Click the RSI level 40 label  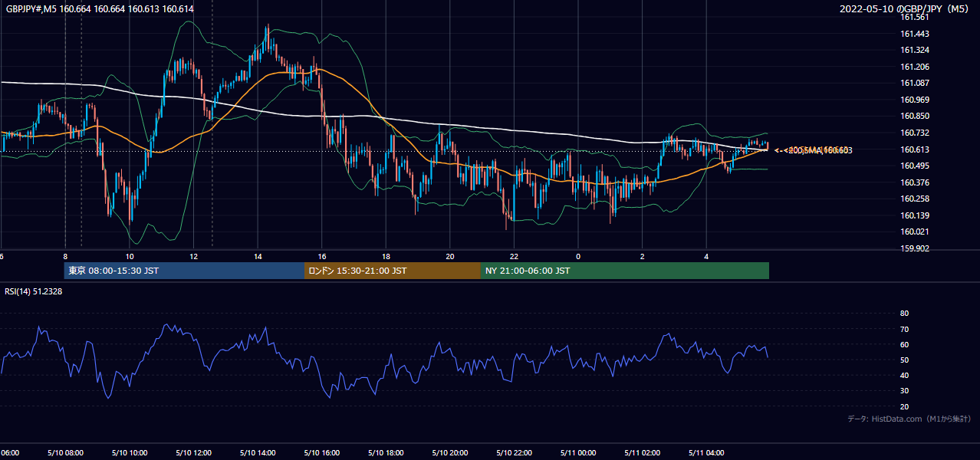click(x=904, y=376)
